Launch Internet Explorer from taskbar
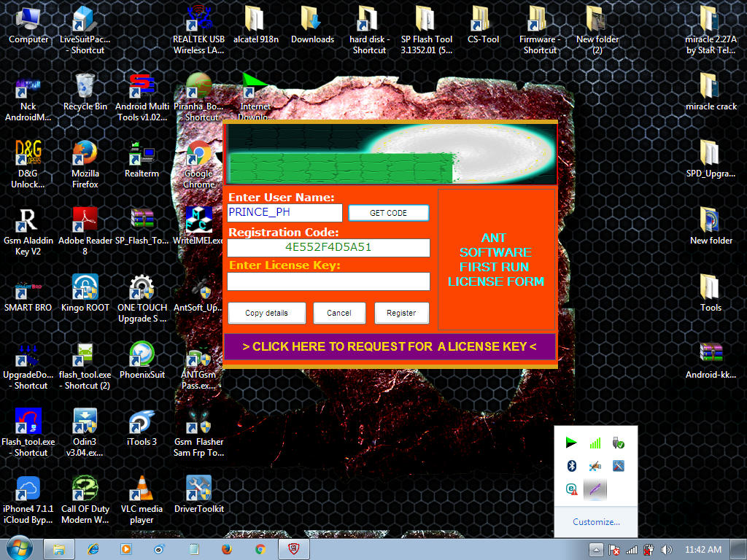This screenshot has height=560, width=747. [93, 549]
